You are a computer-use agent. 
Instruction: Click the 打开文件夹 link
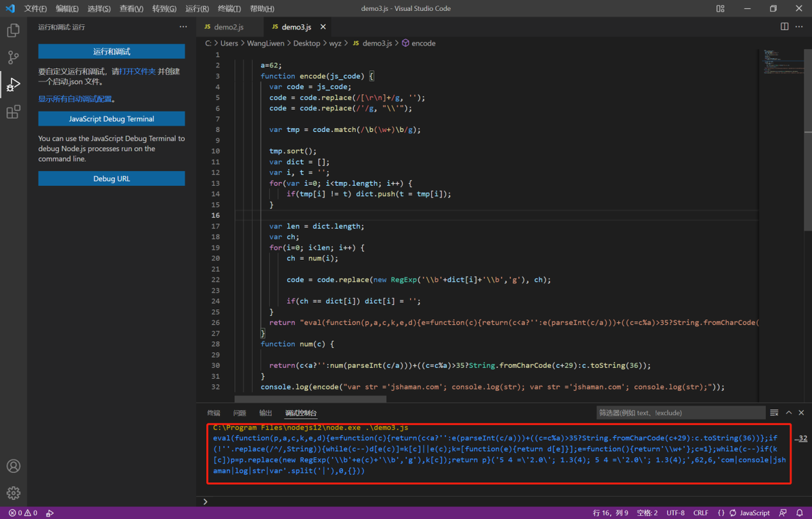point(138,71)
